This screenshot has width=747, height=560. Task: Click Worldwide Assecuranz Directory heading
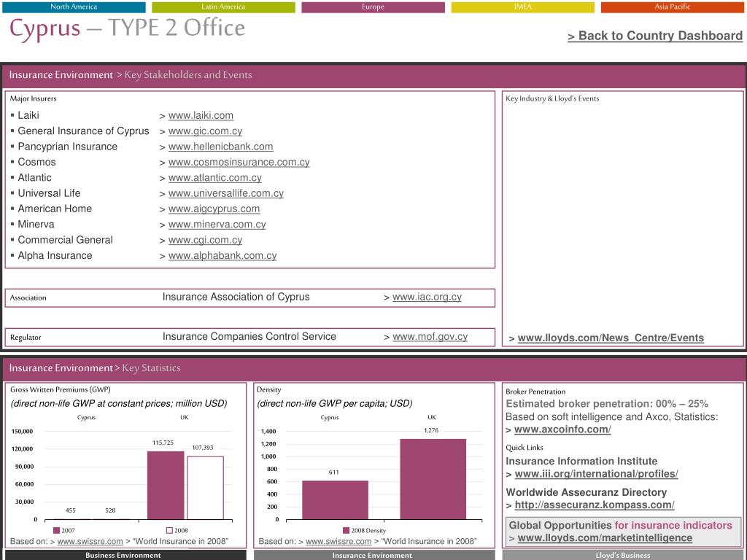tap(586, 492)
